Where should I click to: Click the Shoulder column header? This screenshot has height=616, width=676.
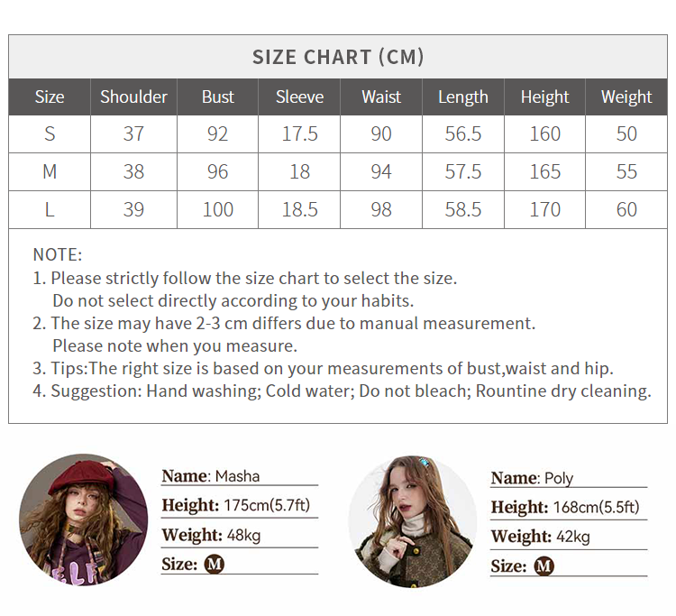[x=133, y=97]
